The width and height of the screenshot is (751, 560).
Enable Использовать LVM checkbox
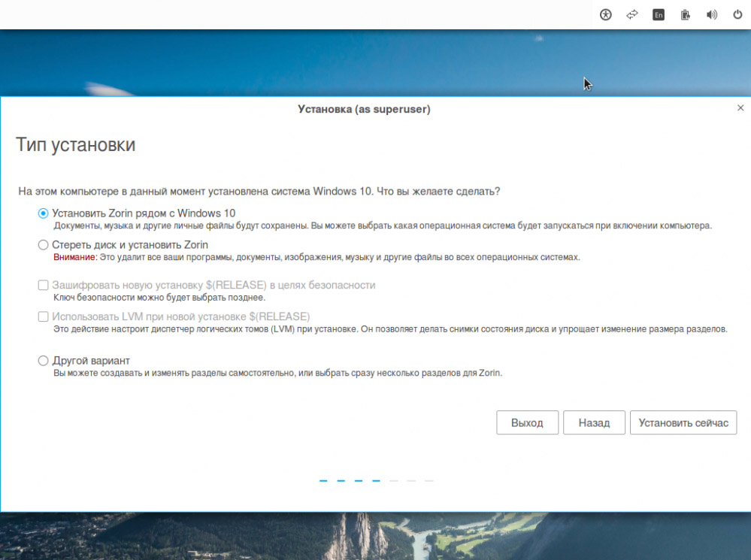pyautogui.click(x=43, y=316)
